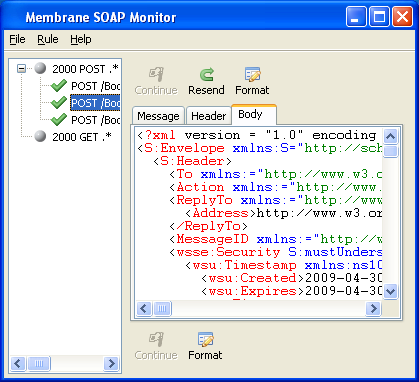Click the gray ball icon of the 2000 POST rule
The width and height of the screenshot is (419, 382).
click(x=40, y=68)
